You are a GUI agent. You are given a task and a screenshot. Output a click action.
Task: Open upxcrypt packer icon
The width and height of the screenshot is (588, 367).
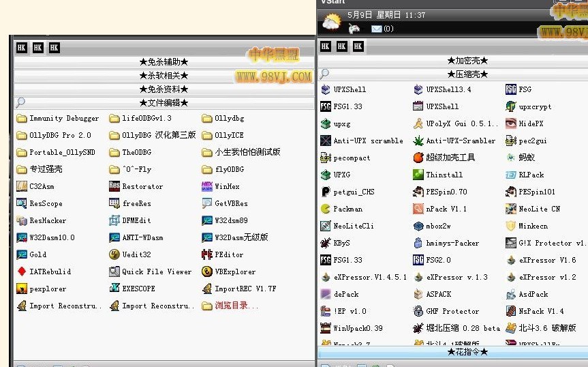pyautogui.click(x=511, y=106)
